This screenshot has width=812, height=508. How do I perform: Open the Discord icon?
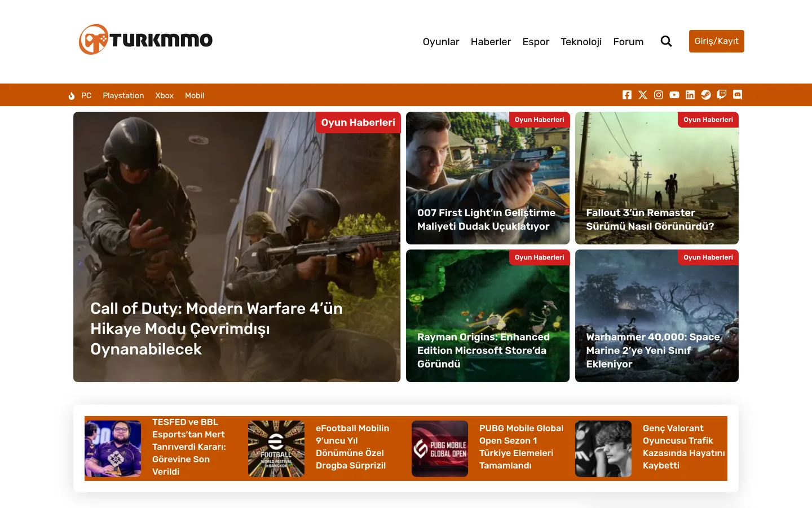point(738,95)
